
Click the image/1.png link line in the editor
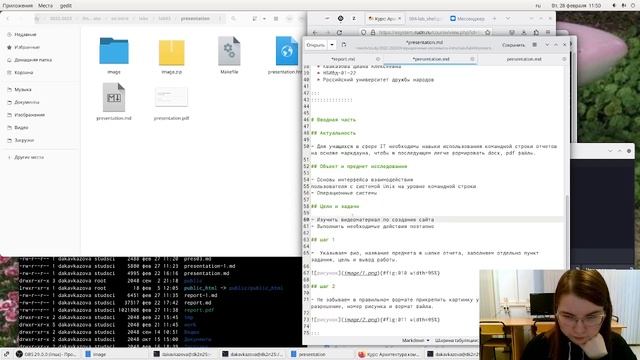click(376, 273)
